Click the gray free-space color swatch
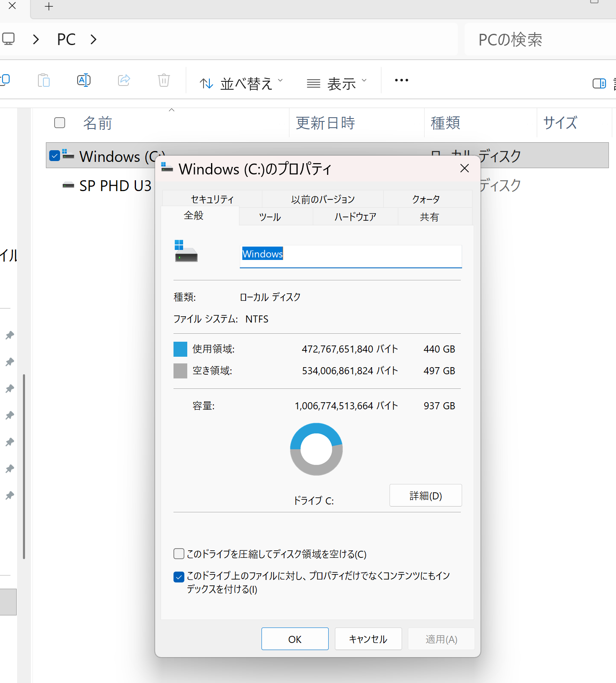The width and height of the screenshot is (616, 683). tap(180, 370)
